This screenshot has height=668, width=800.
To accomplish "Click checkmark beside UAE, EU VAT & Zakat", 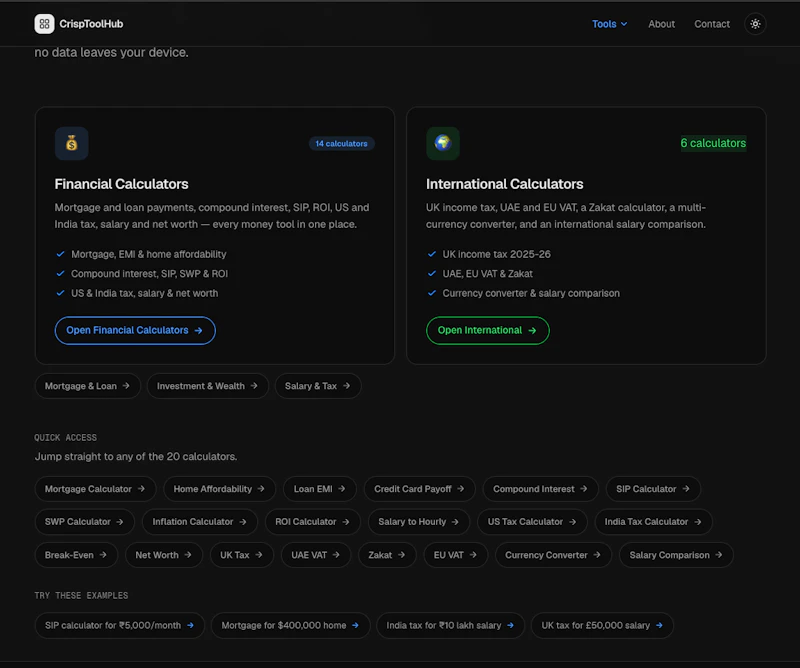I will pyautogui.click(x=432, y=274).
